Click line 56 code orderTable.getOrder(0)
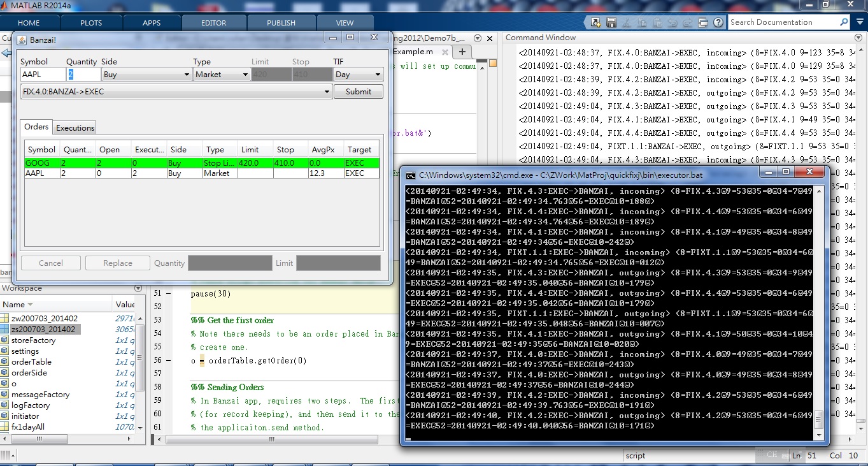Screen dimensions: 868x466 click(x=257, y=361)
